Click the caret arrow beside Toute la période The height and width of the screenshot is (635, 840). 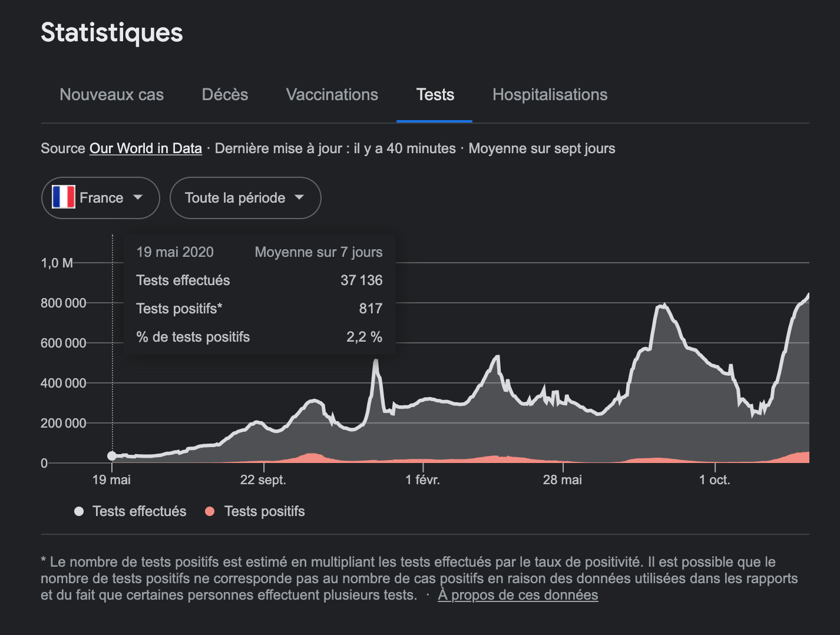299,197
